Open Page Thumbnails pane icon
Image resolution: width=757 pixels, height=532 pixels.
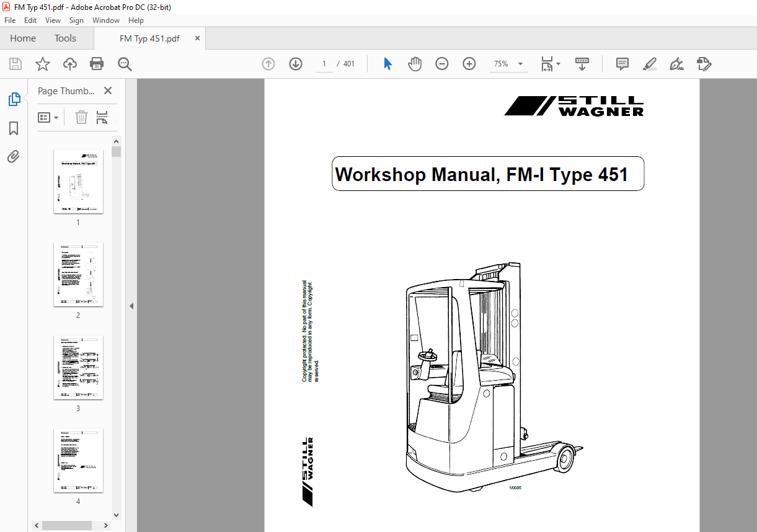[x=14, y=99]
